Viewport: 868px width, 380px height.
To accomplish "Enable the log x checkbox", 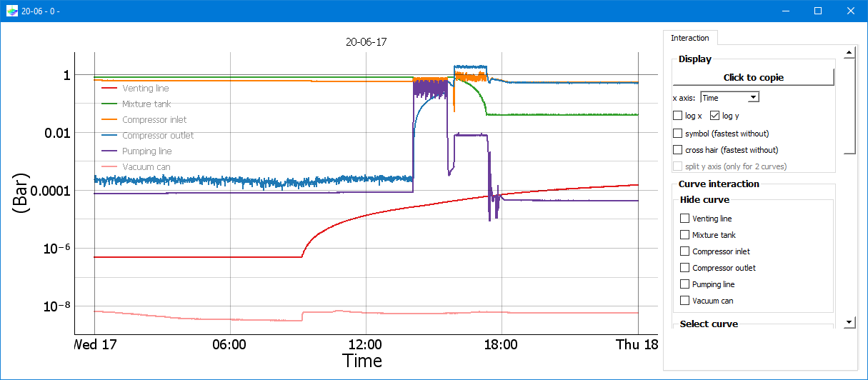I will pyautogui.click(x=678, y=116).
